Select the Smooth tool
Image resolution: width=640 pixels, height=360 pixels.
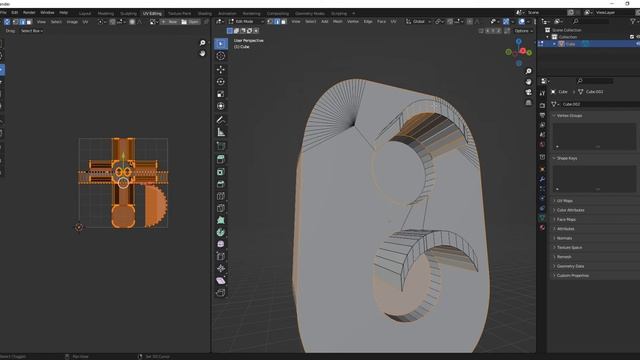pyautogui.click(x=221, y=244)
